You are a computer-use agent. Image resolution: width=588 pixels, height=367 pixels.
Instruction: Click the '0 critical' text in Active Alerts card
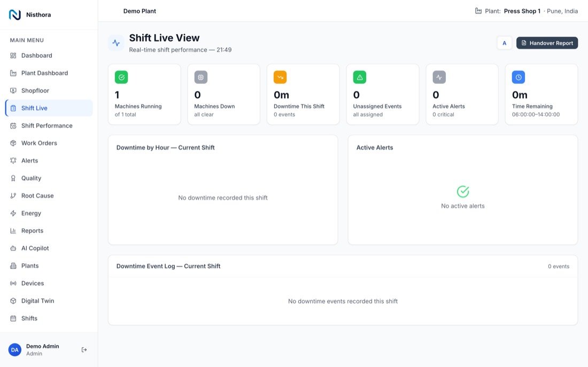coord(443,115)
